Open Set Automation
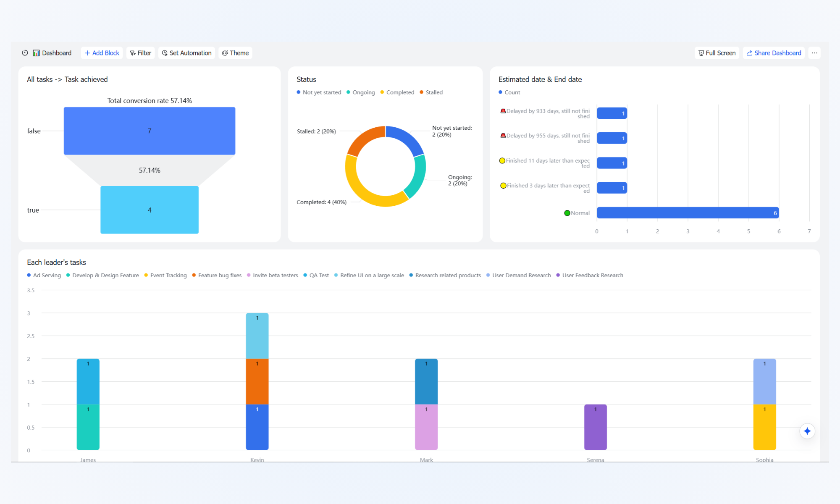Image resolution: width=840 pixels, height=504 pixels. 186,53
